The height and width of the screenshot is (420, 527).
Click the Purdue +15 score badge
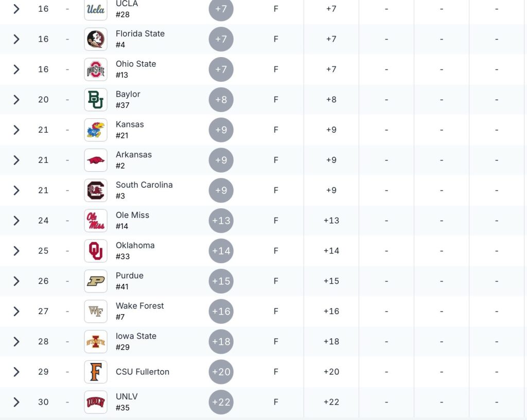pos(221,281)
